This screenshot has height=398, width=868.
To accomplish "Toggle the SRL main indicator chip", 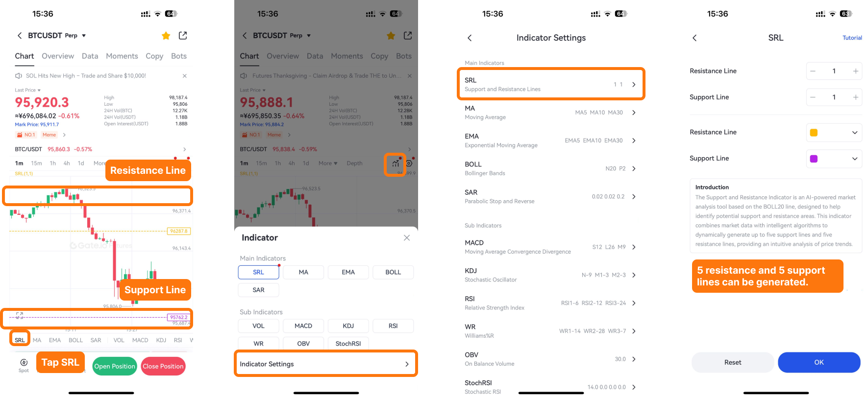I will [258, 272].
